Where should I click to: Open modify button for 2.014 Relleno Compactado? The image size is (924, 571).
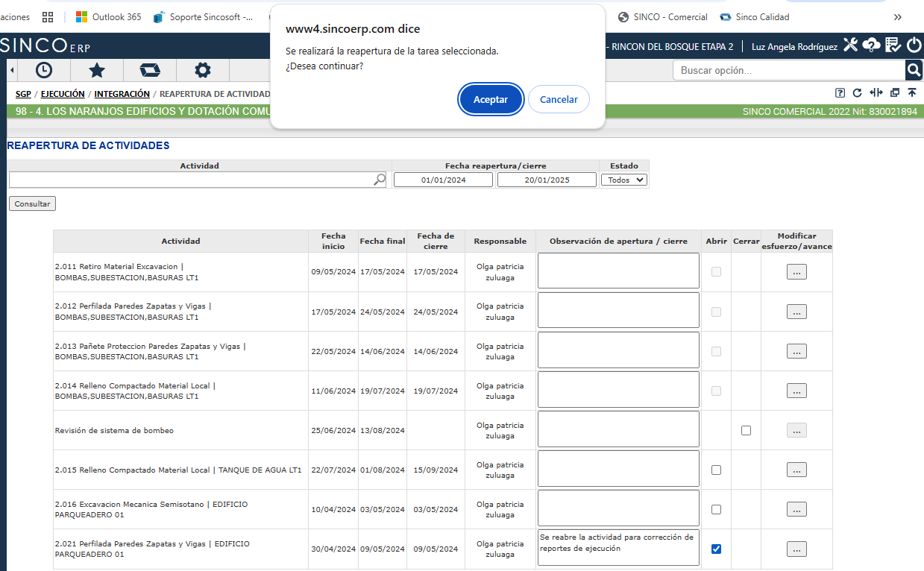[x=796, y=391]
